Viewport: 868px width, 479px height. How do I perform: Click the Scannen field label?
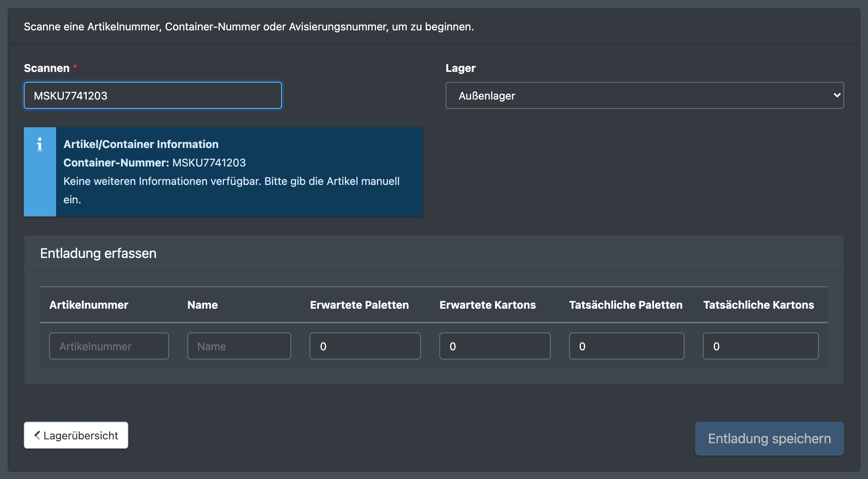[46, 68]
